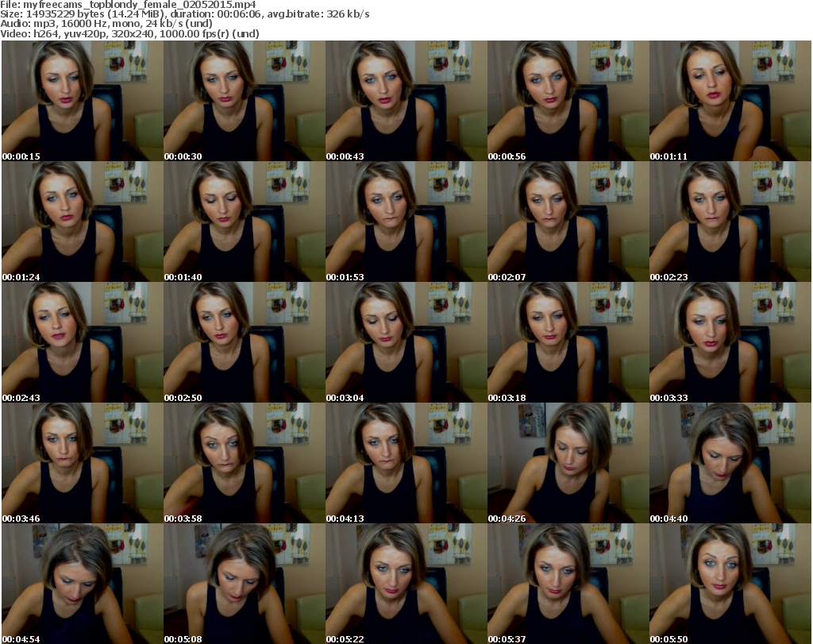Select the 00:03:58 frame

(x=245, y=464)
